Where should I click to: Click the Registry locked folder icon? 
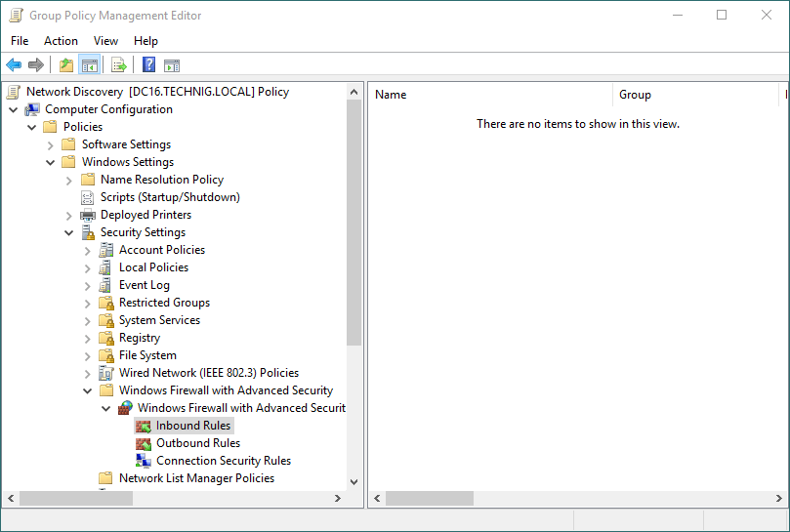[106, 338]
